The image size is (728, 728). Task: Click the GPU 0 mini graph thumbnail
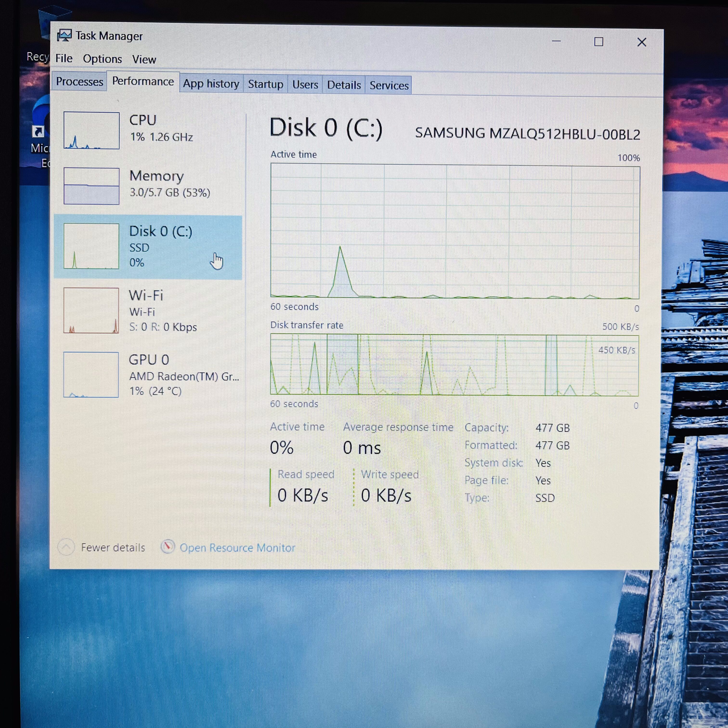tap(91, 375)
